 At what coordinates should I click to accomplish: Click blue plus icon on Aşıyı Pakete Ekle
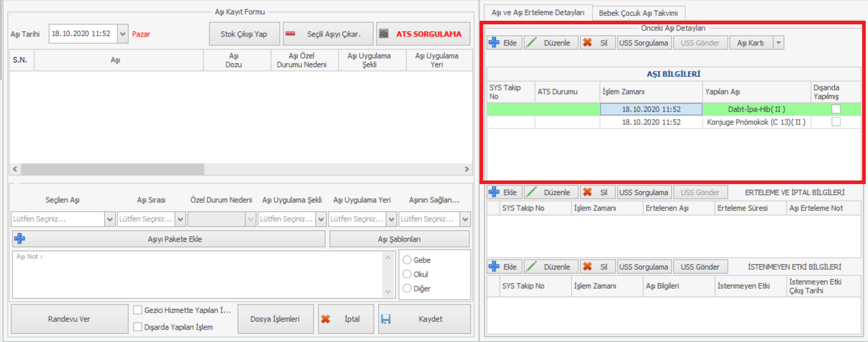coord(20,239)
